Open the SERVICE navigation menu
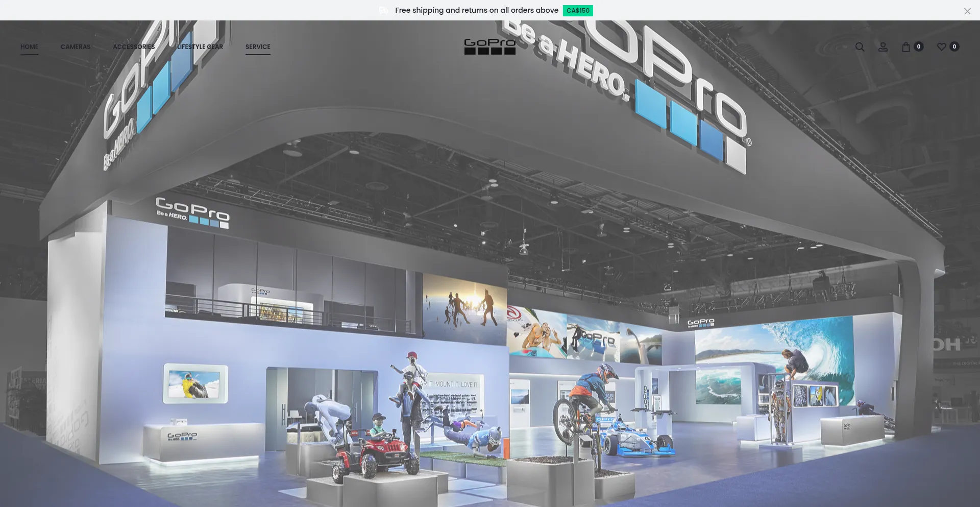 pyautogui.click(x=258, y=47)
